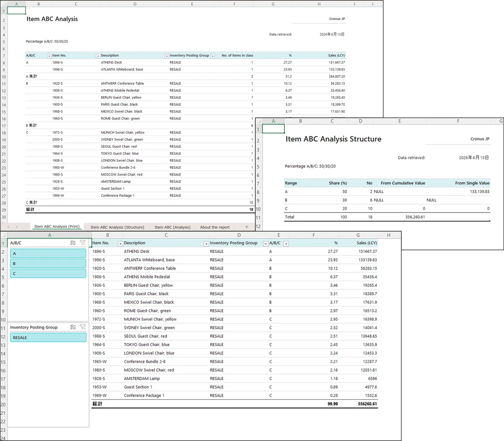The width and height of the screenshot is (504, 441).
Task: Clear filter on Inventory Posting Group slicer
Action: [x=83, y=327]
